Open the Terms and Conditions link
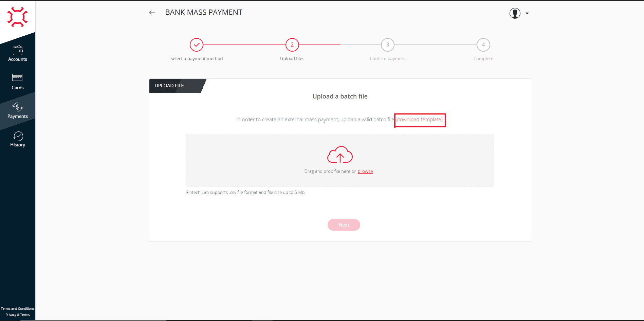 pyautogui.click(x=18, y=308)
